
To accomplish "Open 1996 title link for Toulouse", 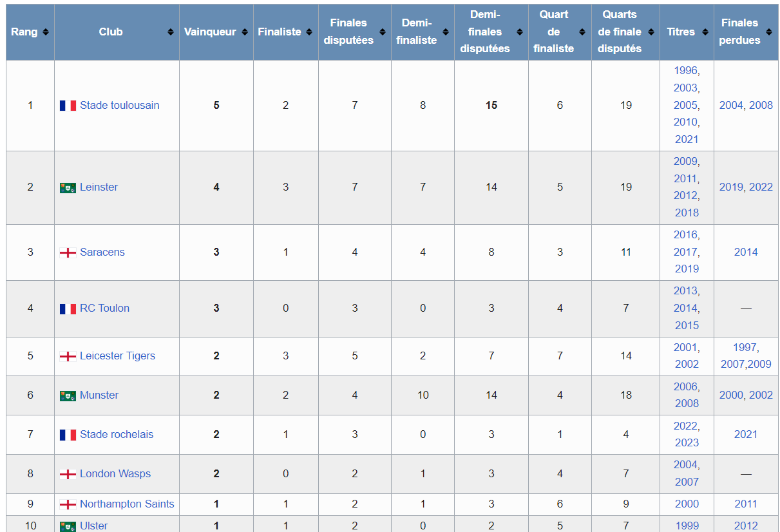I will pyautogui.click(x=685, y=71).
